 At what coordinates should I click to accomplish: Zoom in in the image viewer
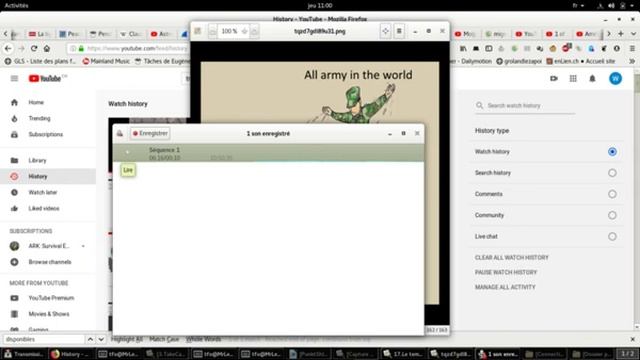pyautogui.click(x=254, y=31)
